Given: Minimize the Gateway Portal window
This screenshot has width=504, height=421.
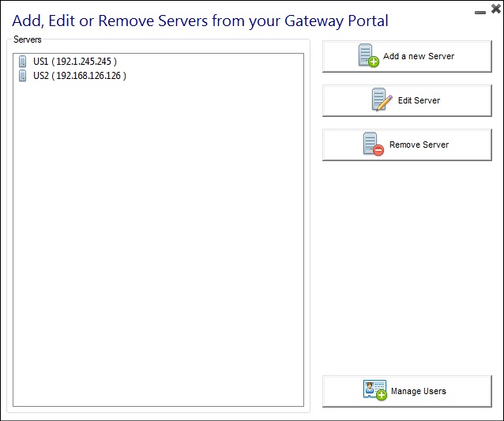Looking at the screenshot, I should point(480,12).
